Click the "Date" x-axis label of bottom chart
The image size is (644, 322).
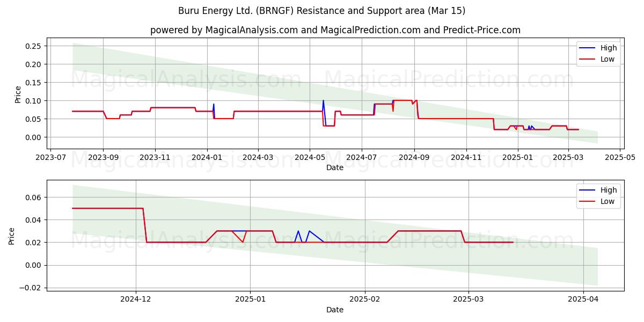335,310
